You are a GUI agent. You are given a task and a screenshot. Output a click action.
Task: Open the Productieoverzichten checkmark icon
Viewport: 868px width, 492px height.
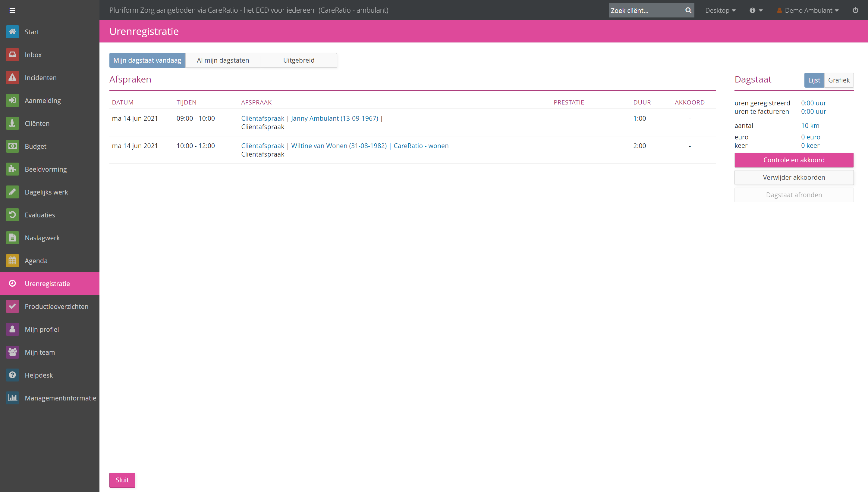pos(13,307)
